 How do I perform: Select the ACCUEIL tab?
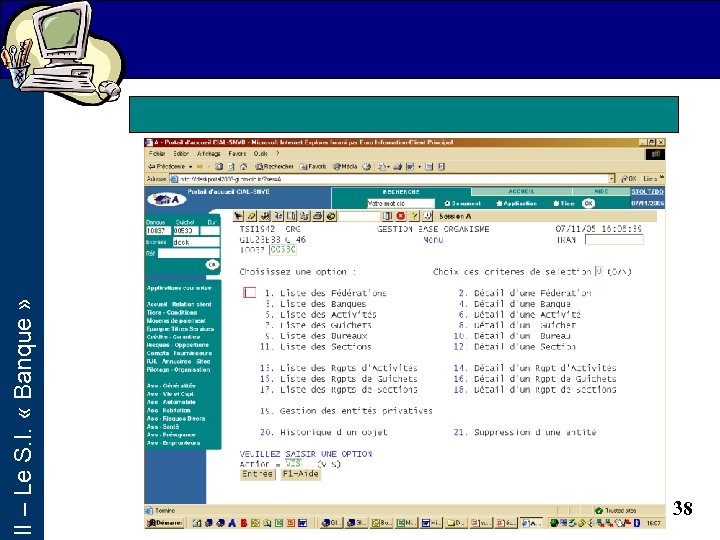pyautogui.click(x=521, y=191)
